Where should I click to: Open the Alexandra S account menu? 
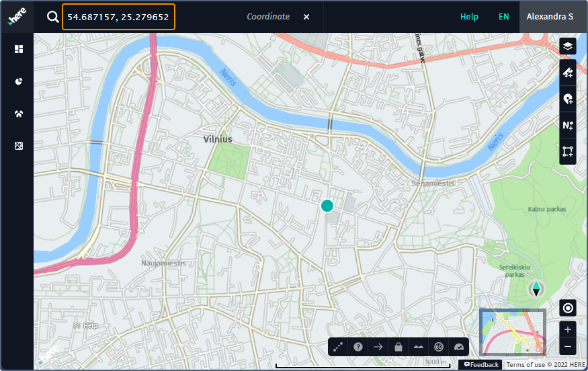pos(550,17)
